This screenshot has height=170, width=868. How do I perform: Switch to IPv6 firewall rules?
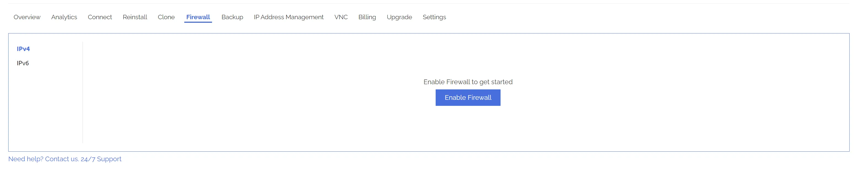[x=23, y=63]
